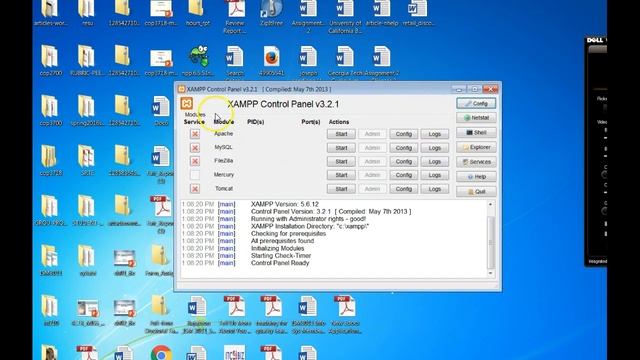This screenshot has width=640, height=360.
Task: Open the Georgia Tech Word document on the desktop
Action: [345, 60]
